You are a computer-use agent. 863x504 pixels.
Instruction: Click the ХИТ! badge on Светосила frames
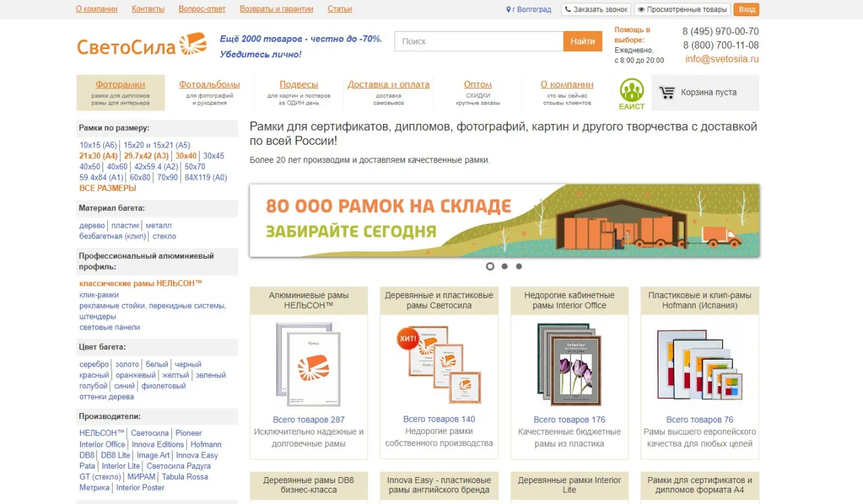click(x=406, y=338)
